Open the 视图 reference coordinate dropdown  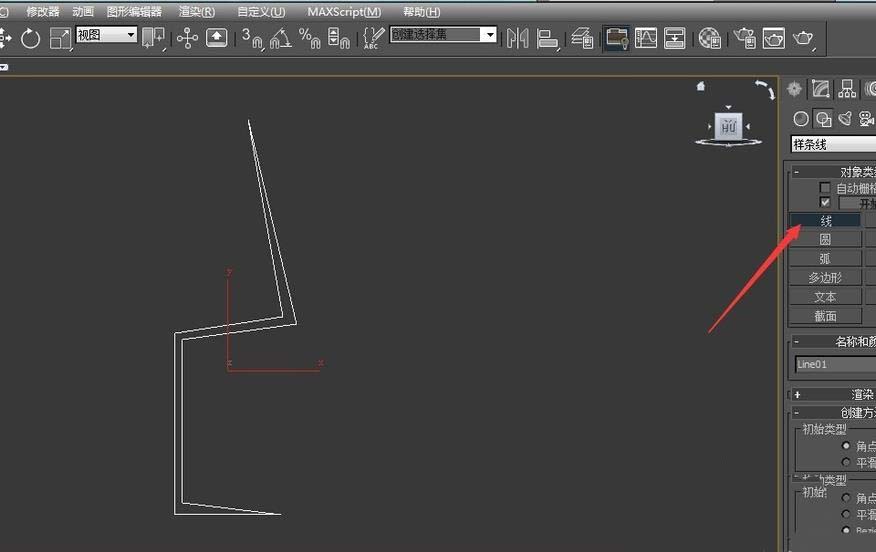coord(106,35)
